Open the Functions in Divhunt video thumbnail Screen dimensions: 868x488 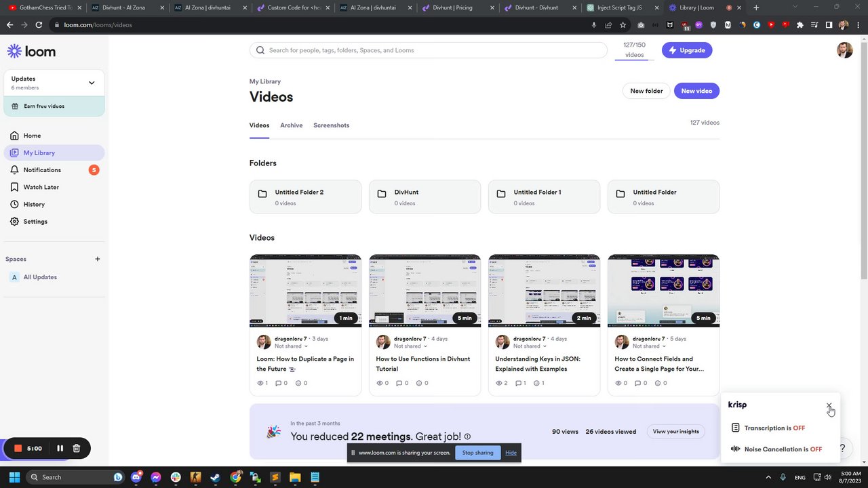[x=425, y=291]
